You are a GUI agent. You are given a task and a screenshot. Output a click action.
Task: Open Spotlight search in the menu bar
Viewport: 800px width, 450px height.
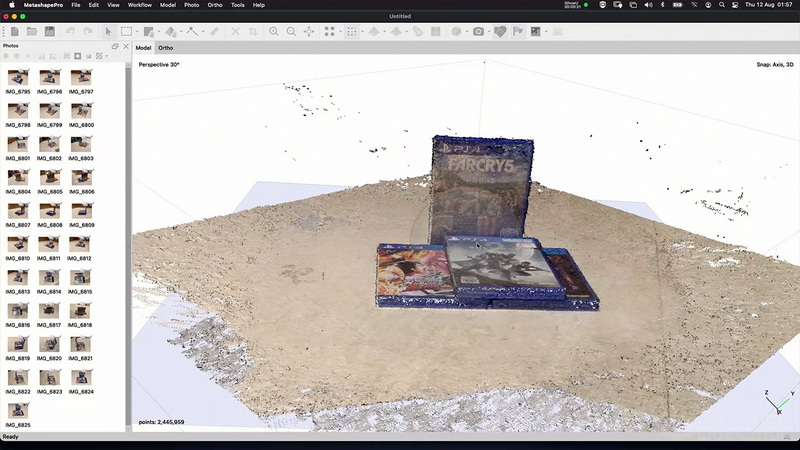point(721,5)
